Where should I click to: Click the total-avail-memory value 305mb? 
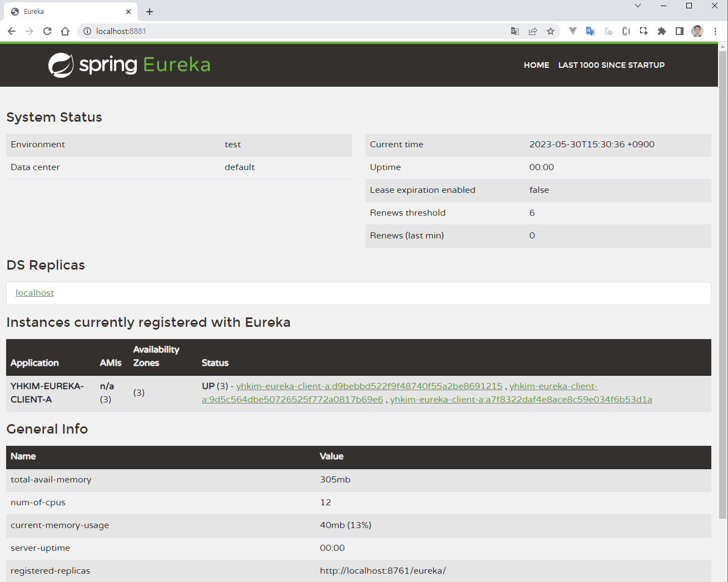pos(335,480)
